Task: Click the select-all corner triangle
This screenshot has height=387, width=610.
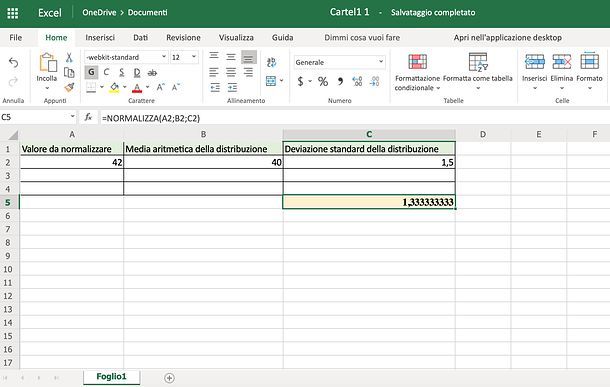Action: tap(13, 135)
